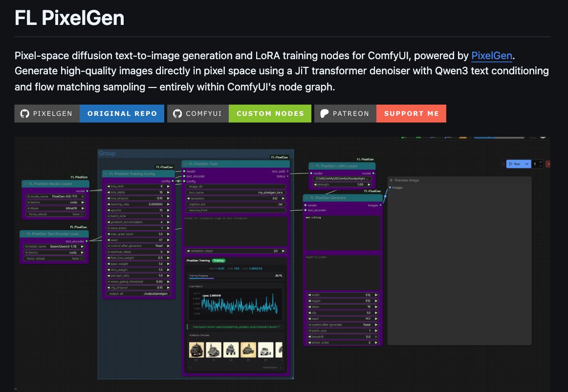
Task: Open the dtype combo showing bfloat16
Action: [55, 208]
